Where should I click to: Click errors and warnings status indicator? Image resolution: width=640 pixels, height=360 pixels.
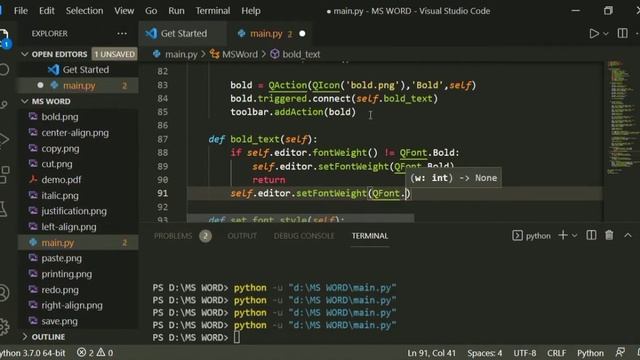[x=95, y=353]
